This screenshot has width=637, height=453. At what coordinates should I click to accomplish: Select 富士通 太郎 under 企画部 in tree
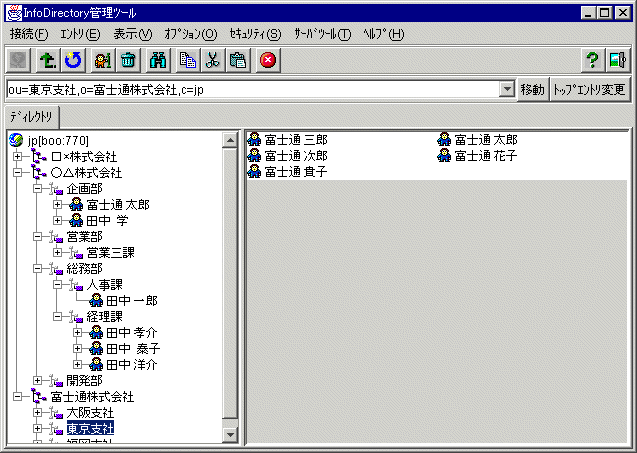(118, 204)
